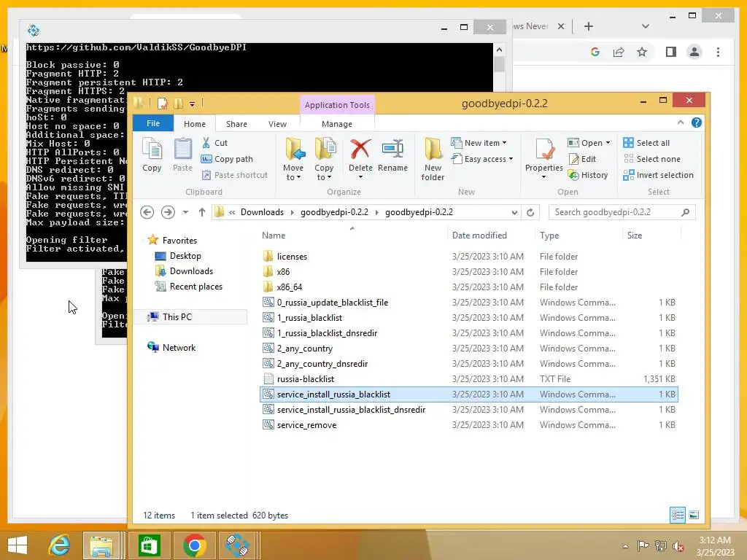Click the magnifier icon in search box

tap(686, 212)
